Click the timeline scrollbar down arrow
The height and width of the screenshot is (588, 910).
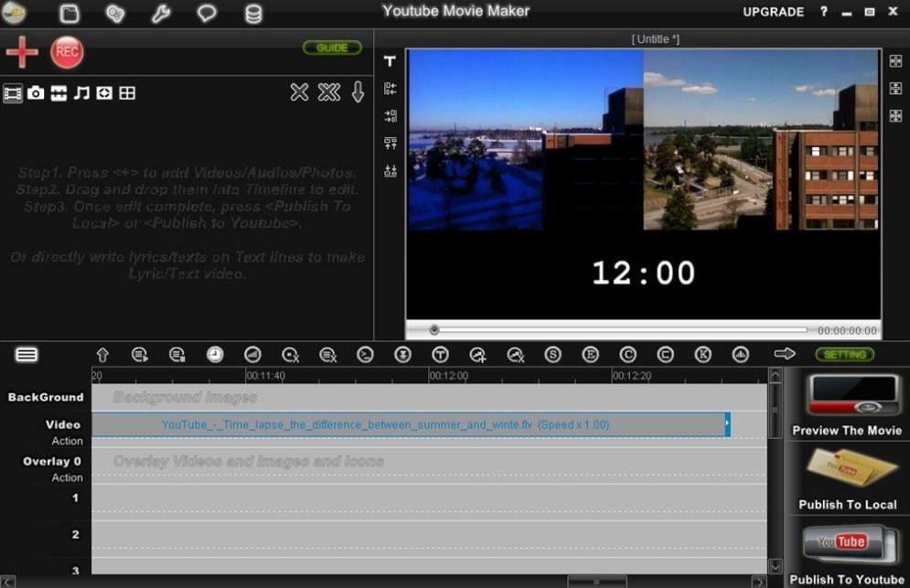click(x=776, y=565)
